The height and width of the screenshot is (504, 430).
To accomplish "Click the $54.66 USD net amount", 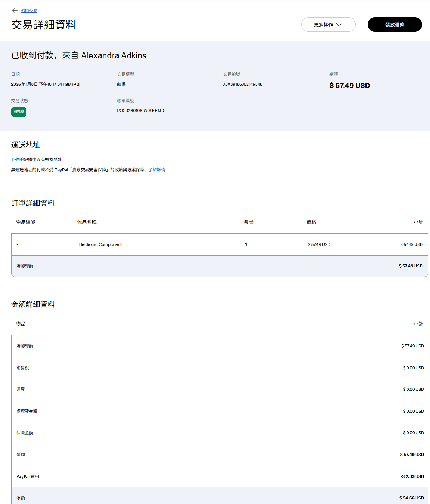I will click(412, 498).
